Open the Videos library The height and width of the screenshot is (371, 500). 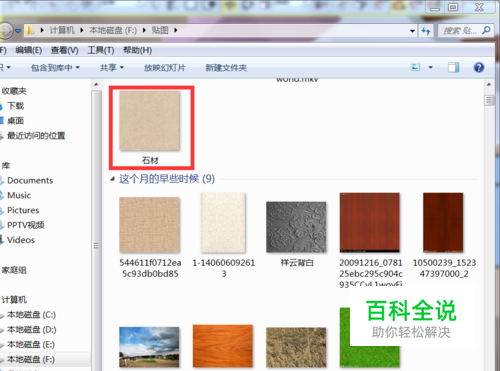21,240
